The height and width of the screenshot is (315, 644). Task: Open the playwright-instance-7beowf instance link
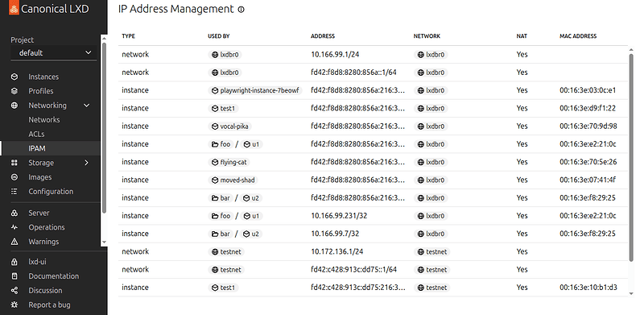pos(255,90)
